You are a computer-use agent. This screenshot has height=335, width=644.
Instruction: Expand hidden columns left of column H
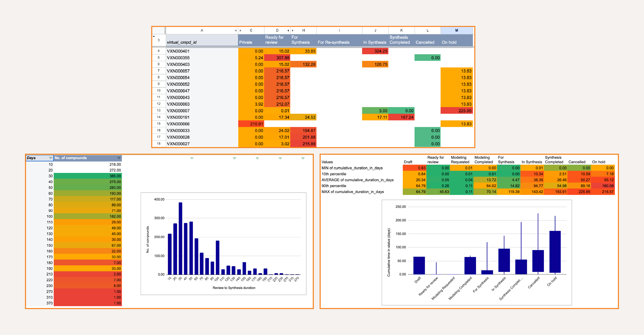tap(293, 30)
